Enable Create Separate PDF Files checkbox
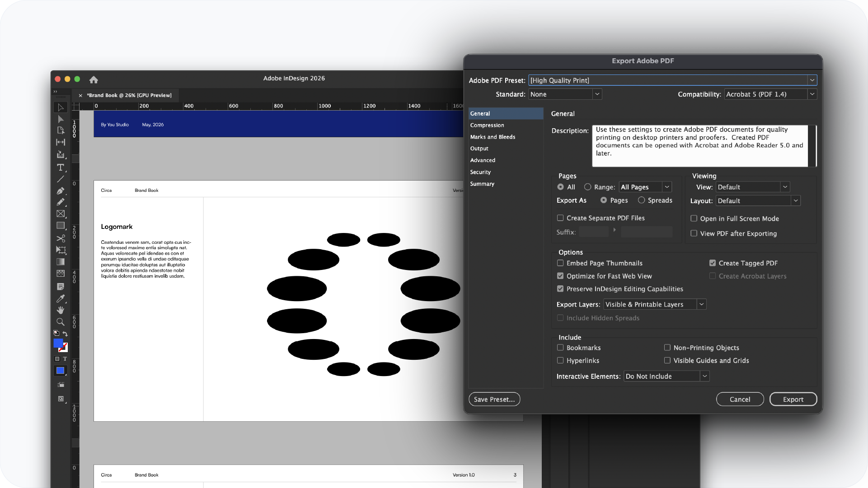 [x=560, y=218]
